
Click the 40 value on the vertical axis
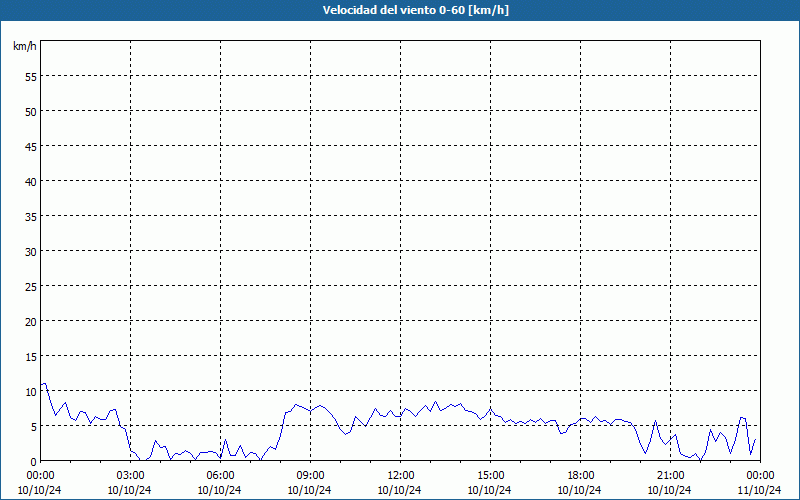pos(31,181)
